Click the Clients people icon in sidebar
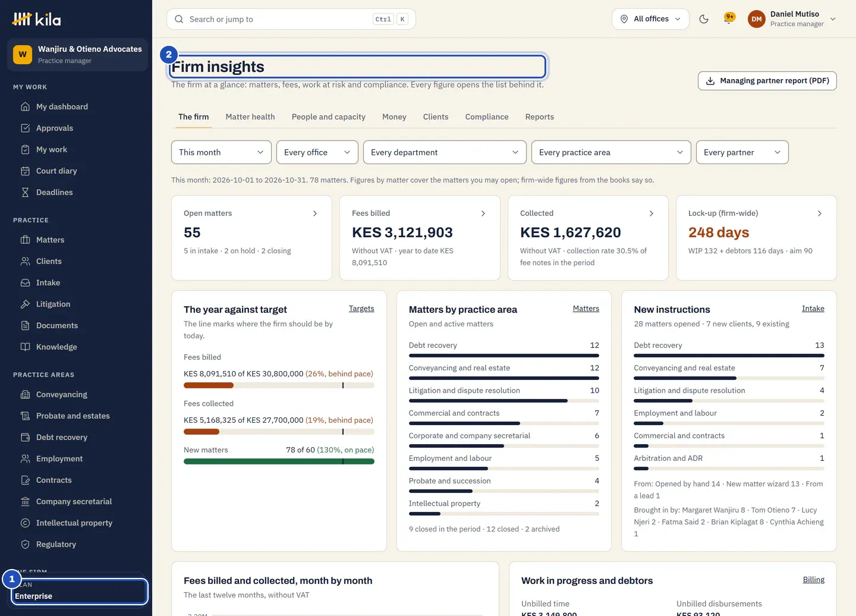 25,261
